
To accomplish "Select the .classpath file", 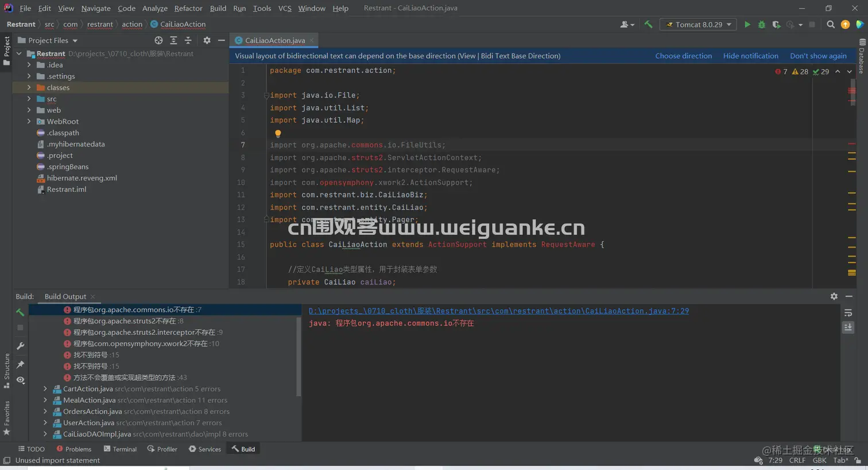I will click(63, 133).
